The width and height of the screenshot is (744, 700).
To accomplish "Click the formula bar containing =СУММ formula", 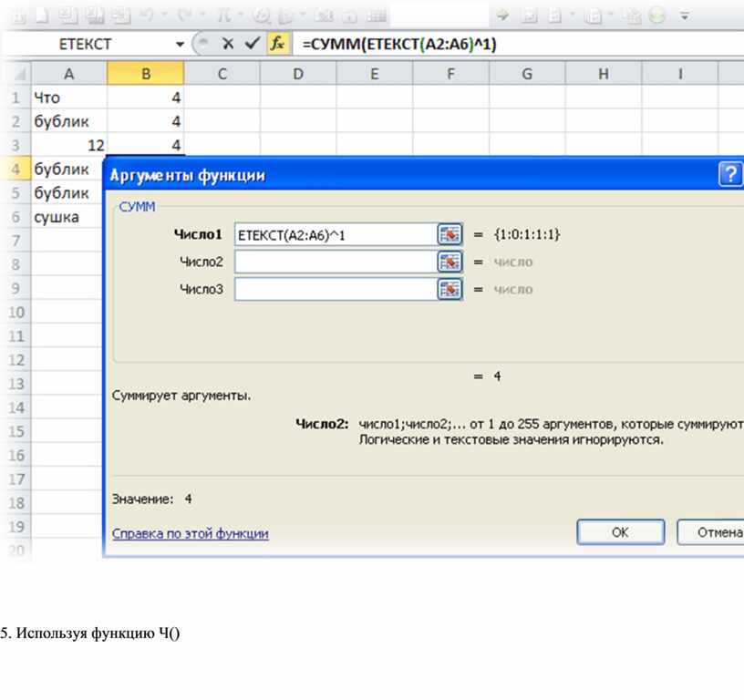I will pos(511,44).
